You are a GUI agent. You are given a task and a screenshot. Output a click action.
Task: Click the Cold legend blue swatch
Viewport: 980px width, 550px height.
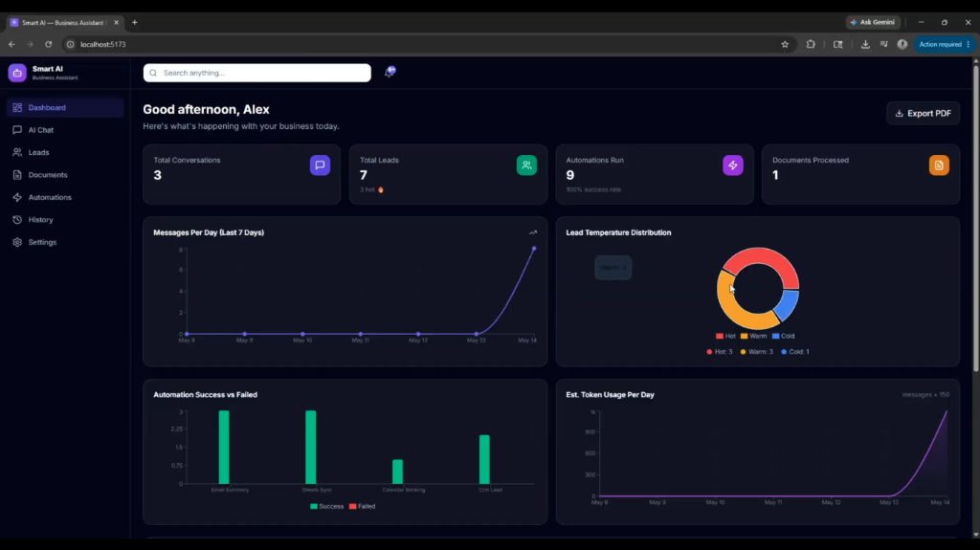click(775, 337)
